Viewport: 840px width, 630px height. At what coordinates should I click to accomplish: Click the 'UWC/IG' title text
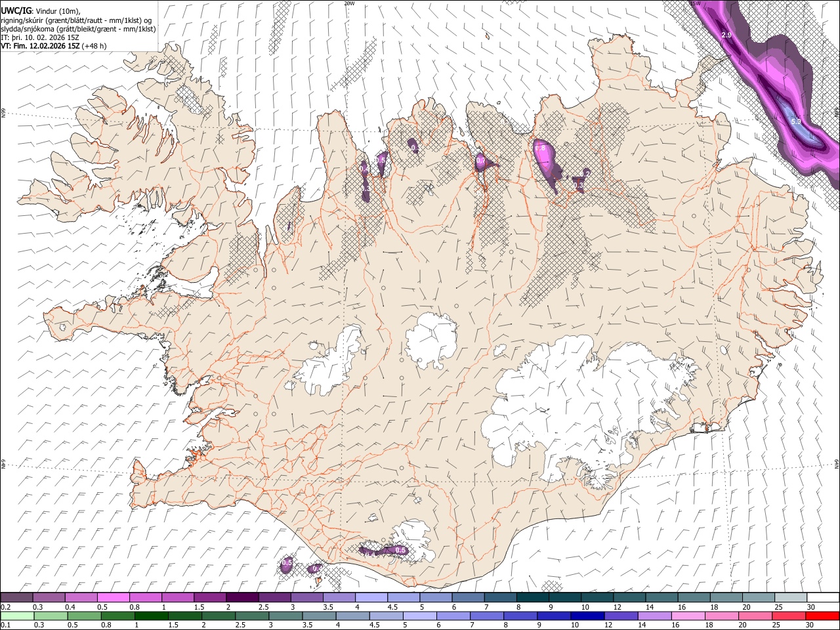[16, 10]
